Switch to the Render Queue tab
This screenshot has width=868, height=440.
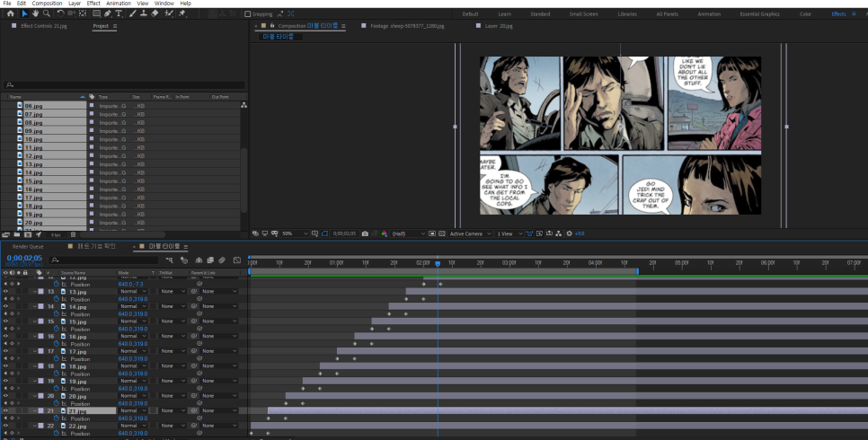(x=28, y=246)
